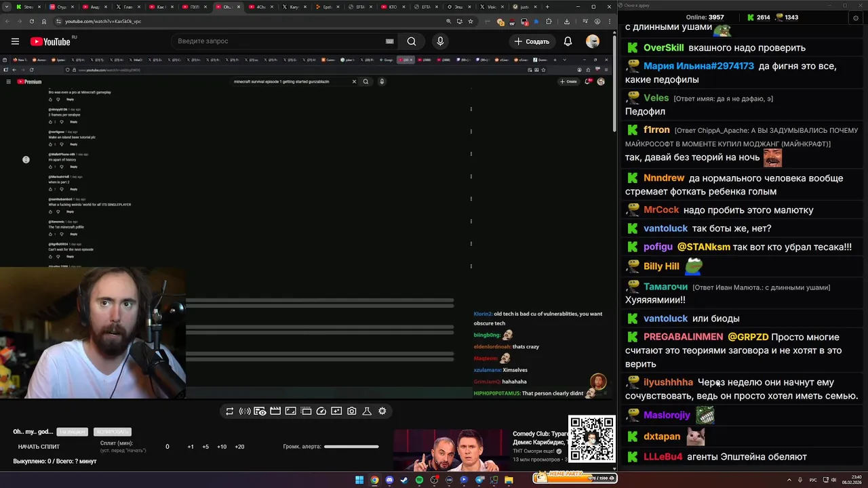Click the КОПИРОВАТЬ button
This screenshot has width=868, height=488.
coord(113,432)
